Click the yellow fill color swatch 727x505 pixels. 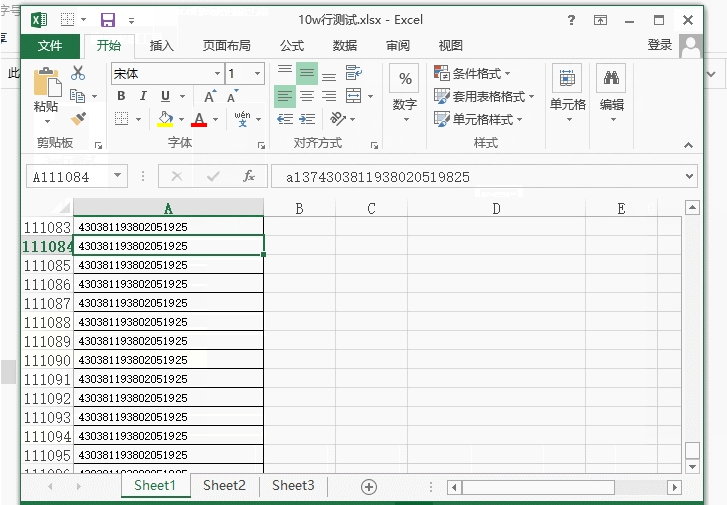tap(165, 120)
